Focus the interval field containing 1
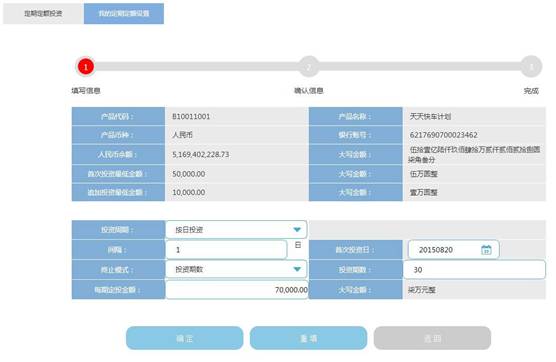 click(226, 250)
